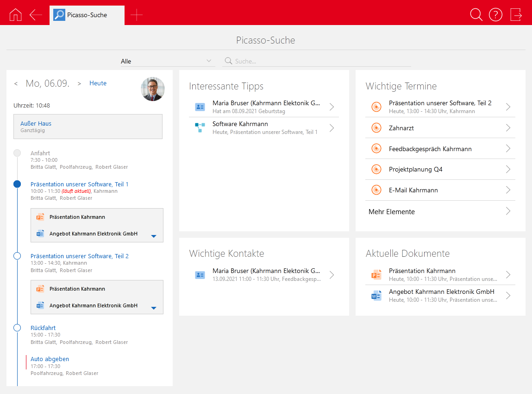Open the Rückfahrt appointment link
Screen dimensions: 532x394
point(43,328)
